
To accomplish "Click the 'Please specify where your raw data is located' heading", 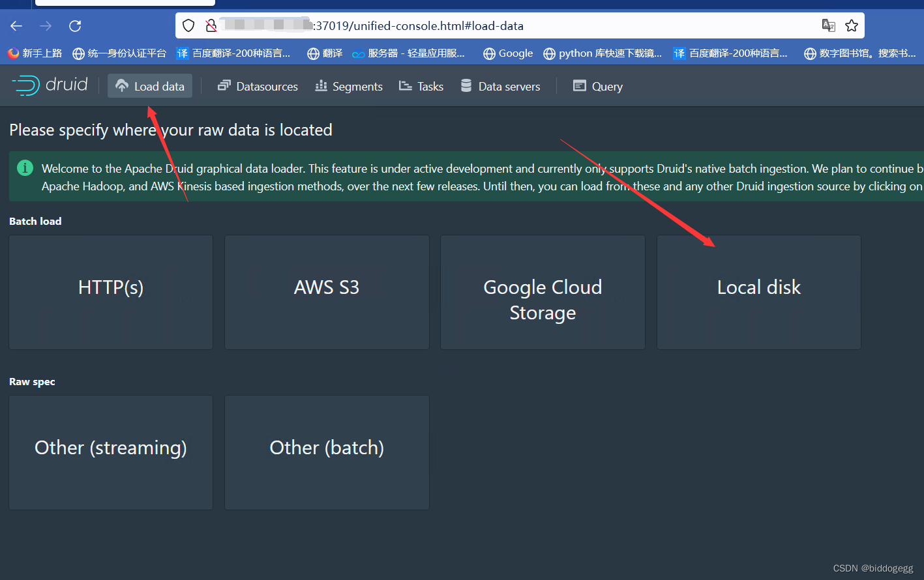I will (171, 130).
